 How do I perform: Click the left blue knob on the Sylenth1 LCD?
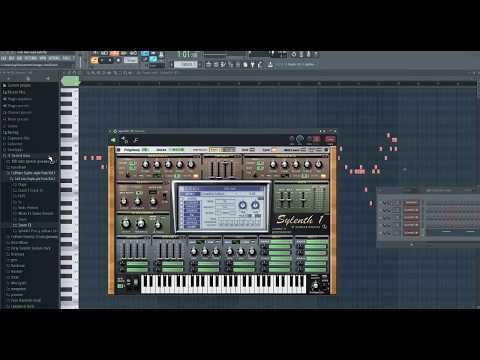tap(243, 205)
